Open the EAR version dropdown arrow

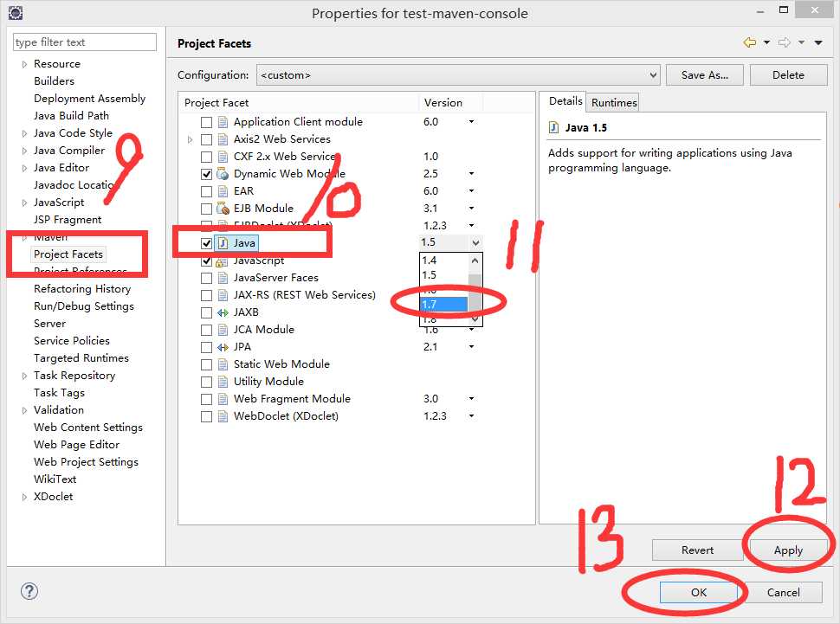pyautogui.click(x=471, y=190)
